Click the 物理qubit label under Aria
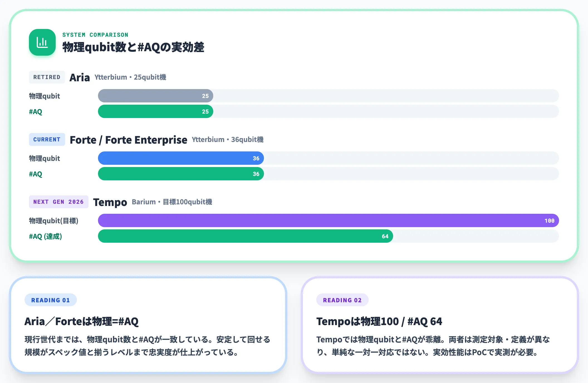 tap(45, 96)
